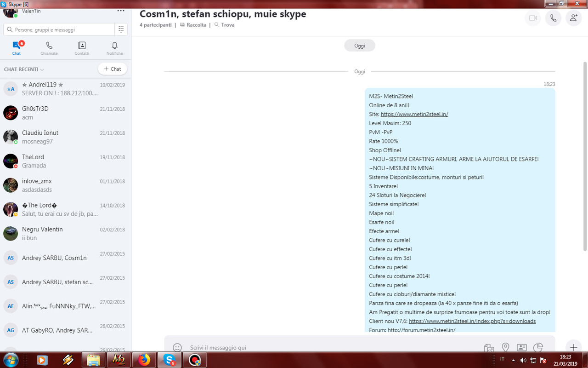This screenshot has width=588, height=368.
Task: Open the Notifiche tab
Action: coord(115,48)
